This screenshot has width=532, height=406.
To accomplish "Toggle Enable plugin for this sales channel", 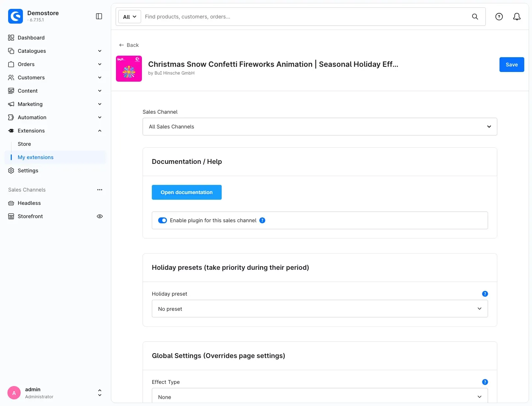I will click(163, 220).
